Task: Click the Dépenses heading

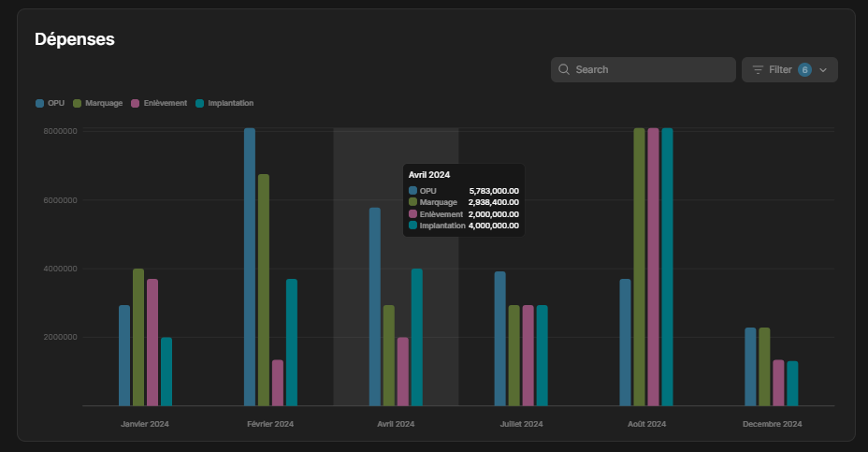Action: tap(75, 39)
